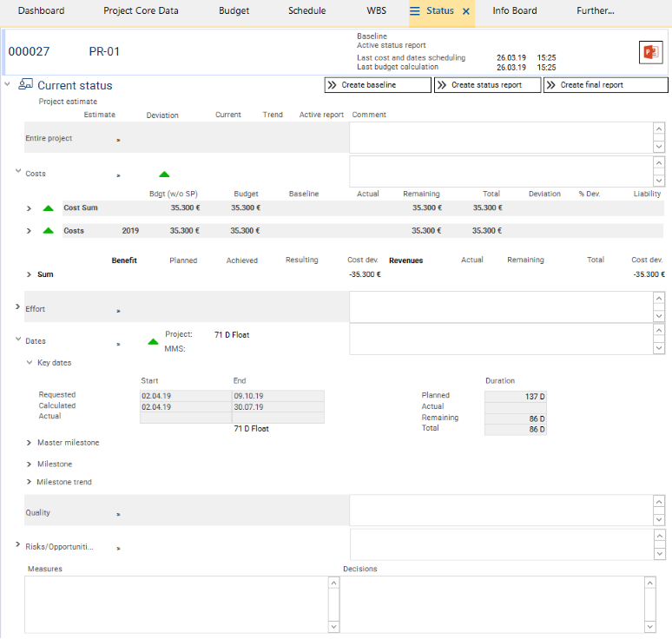The width and height of the screenshot is (672, 639).
Task: Open the Further... tab
Action: (x=595, y=10)
